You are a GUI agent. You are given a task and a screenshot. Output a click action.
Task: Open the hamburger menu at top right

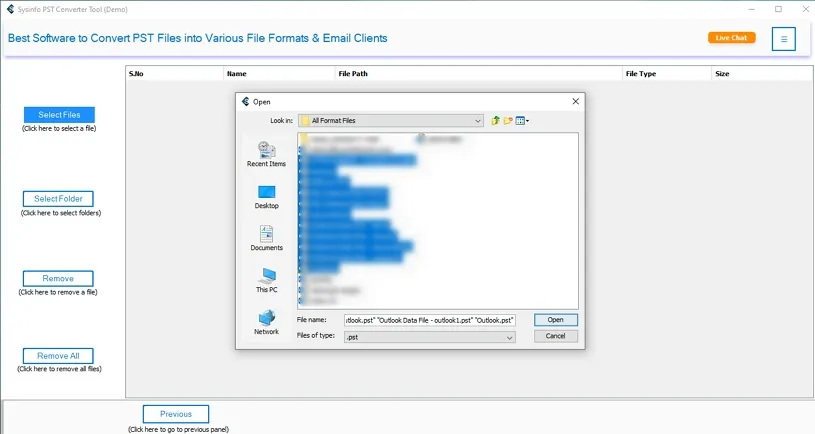(783, 39)
